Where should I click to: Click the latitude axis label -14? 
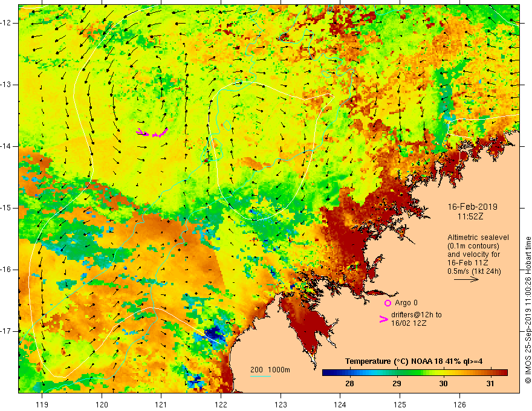coord(6,146)
